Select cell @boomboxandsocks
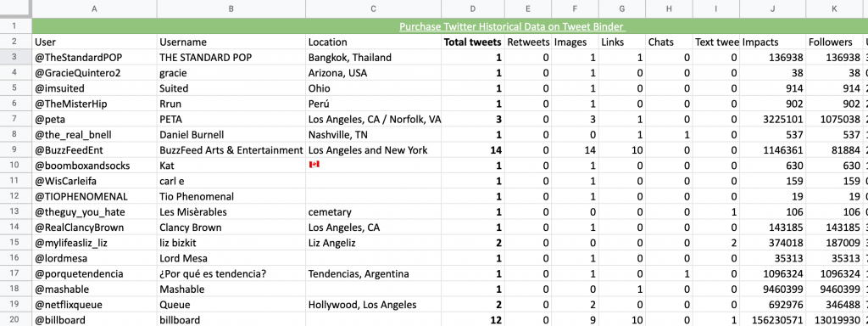 94,166
